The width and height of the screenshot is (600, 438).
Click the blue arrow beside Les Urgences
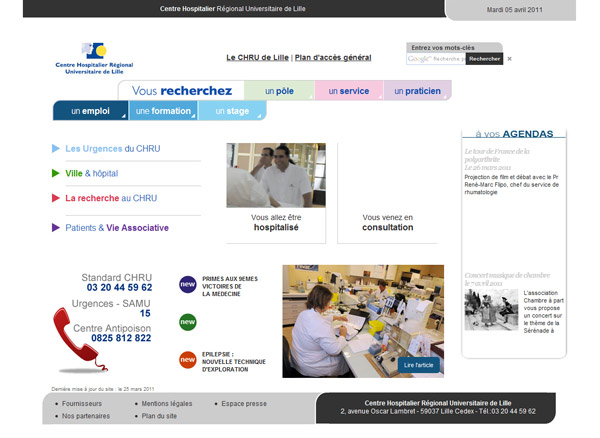(56, 149)
